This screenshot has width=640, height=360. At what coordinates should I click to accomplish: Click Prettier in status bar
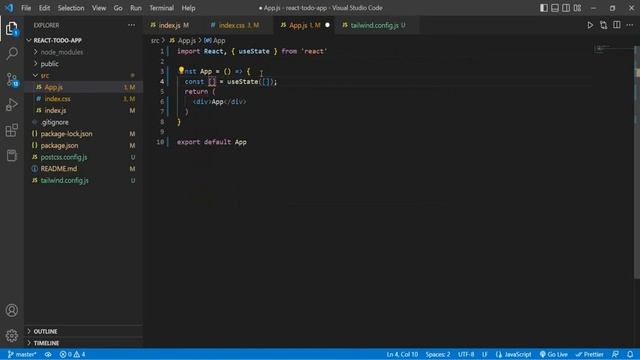coord(589,354)
